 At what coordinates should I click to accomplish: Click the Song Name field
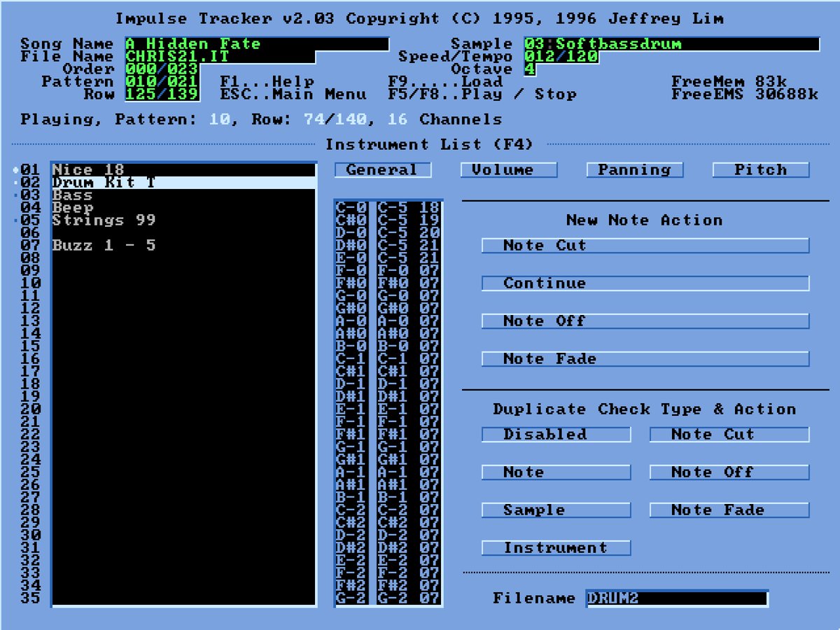point(257,44)
